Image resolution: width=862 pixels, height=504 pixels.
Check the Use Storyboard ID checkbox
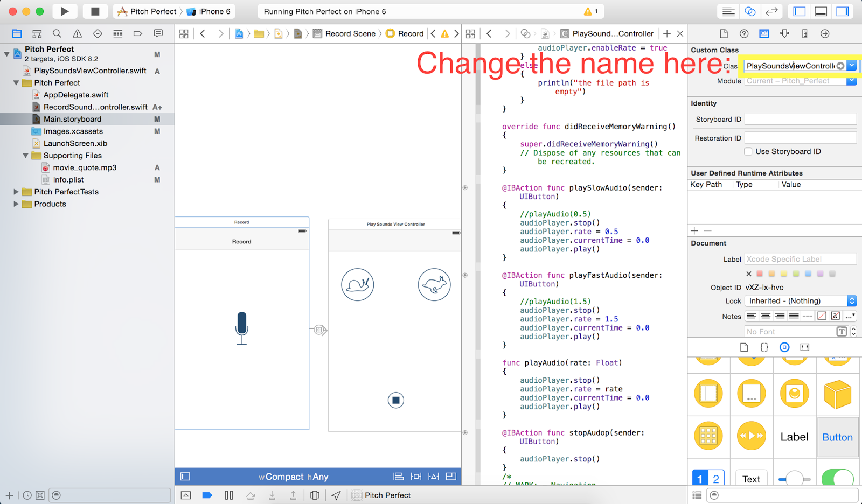click(748, 151)
